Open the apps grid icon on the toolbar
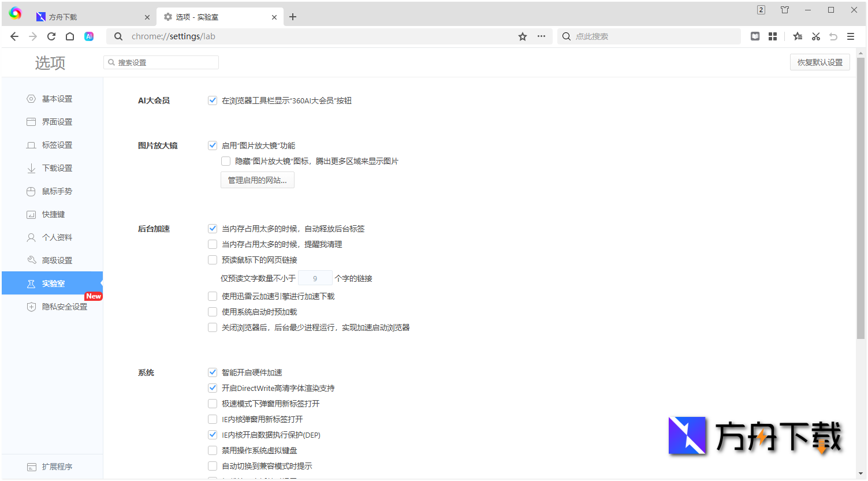The width and height of the screenshot is (868, 481). click(773, 36)
